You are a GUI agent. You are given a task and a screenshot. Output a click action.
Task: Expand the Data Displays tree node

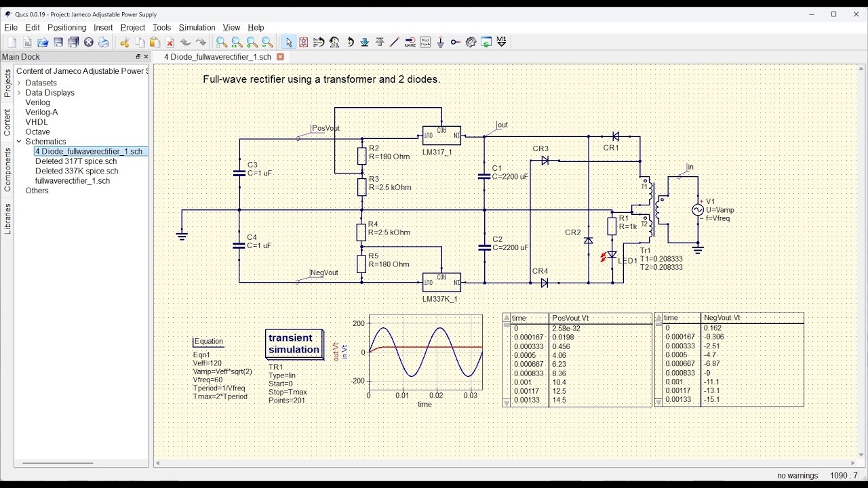tap(19, 93)
